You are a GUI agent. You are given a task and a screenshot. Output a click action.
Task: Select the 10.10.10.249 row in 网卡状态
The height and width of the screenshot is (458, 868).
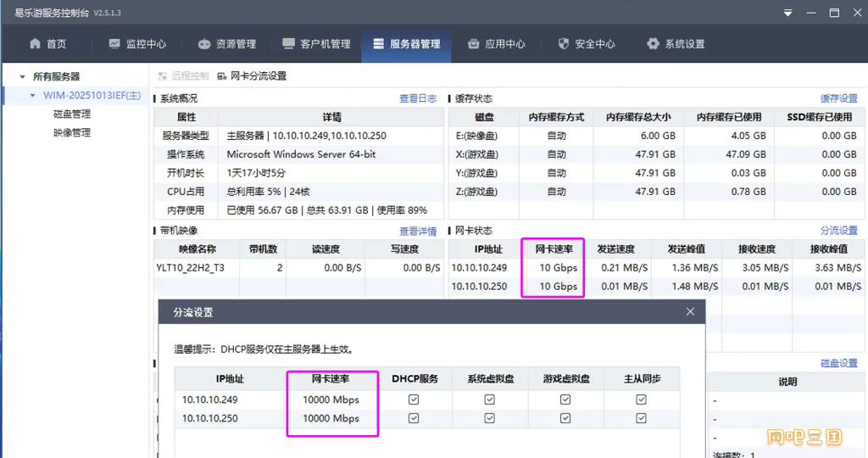pyautogui.click(x=479, y=268)
